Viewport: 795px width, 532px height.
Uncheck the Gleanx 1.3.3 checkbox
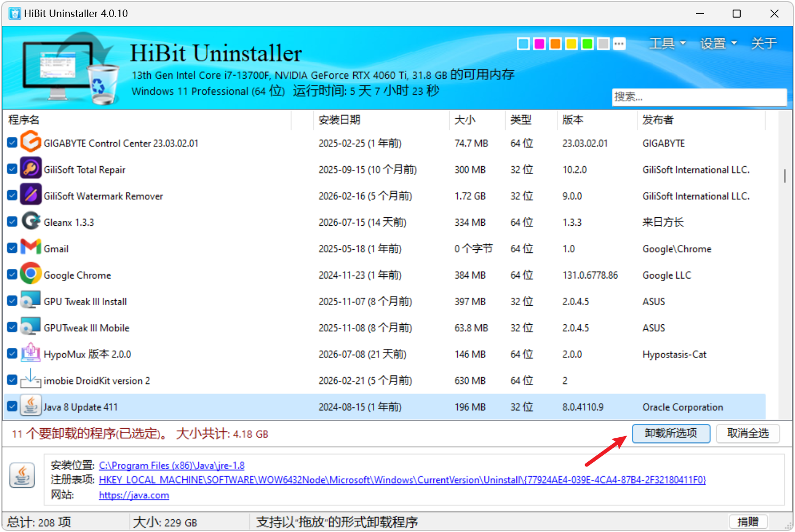[x=12, y=222]
